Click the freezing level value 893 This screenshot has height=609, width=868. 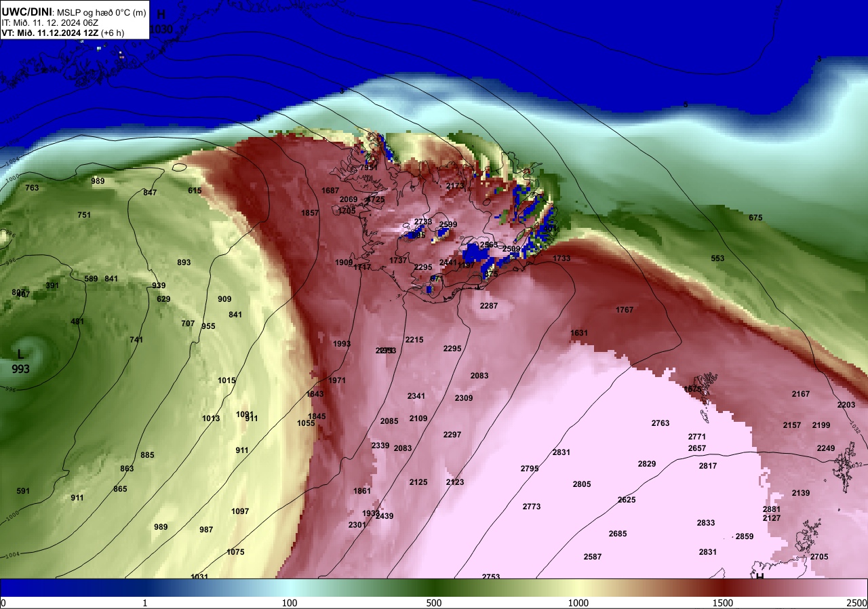coord(184,262)
